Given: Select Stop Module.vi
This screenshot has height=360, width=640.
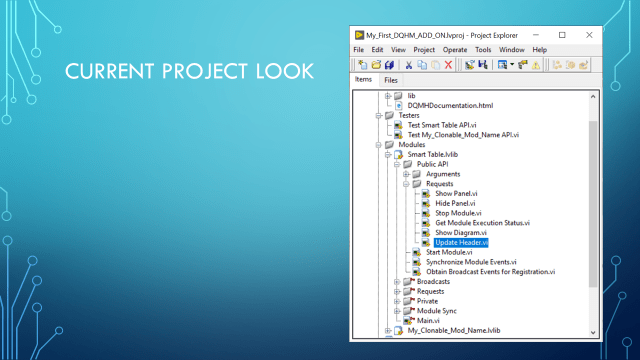Looking at the screenshot, I should 458,213.
